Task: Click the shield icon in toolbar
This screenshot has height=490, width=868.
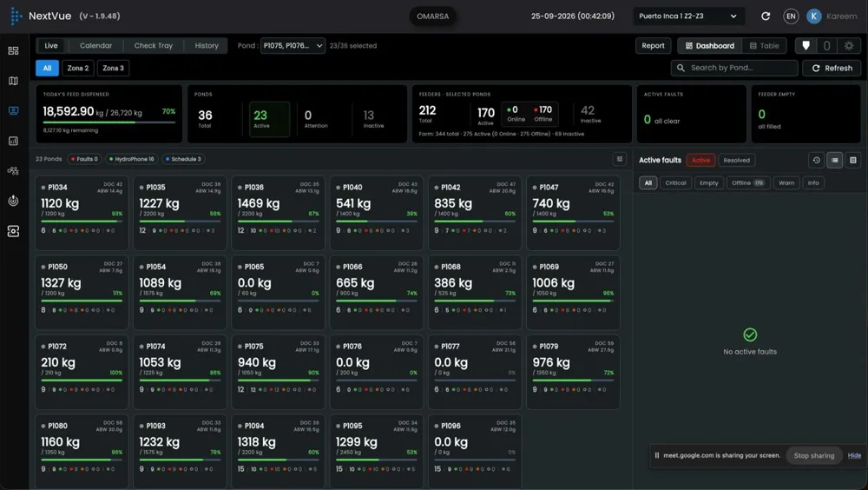Action: tap(806, 46)
